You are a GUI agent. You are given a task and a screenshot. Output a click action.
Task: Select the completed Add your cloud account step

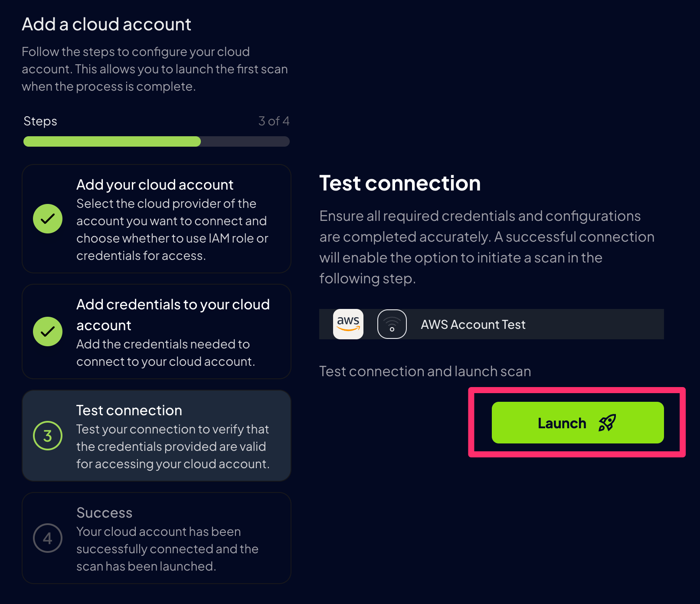point(156,219)
